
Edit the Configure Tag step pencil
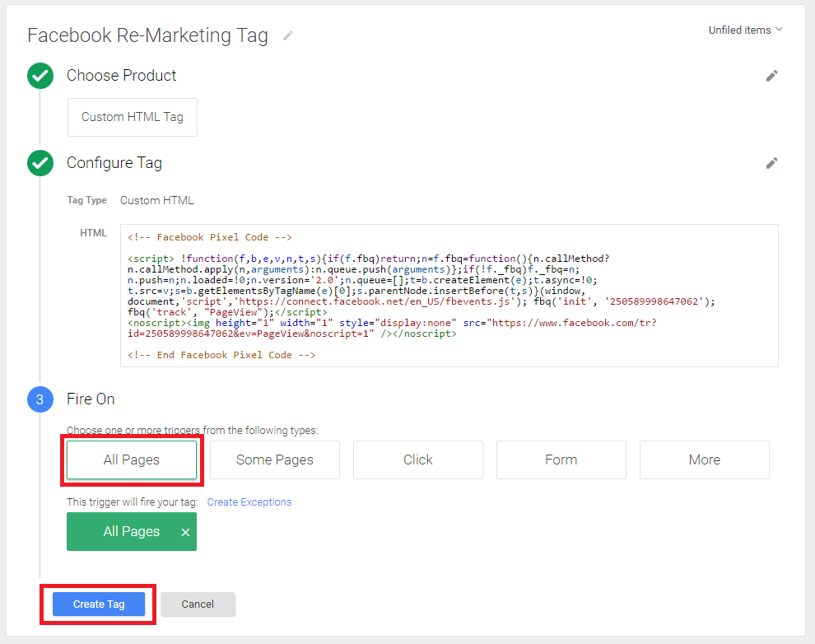click(772, 163)
